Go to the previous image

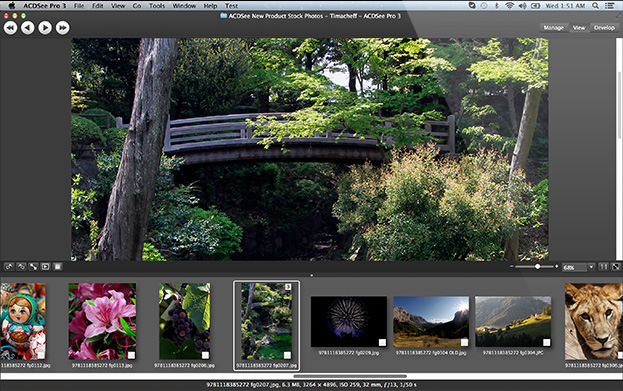pos(28,28)
